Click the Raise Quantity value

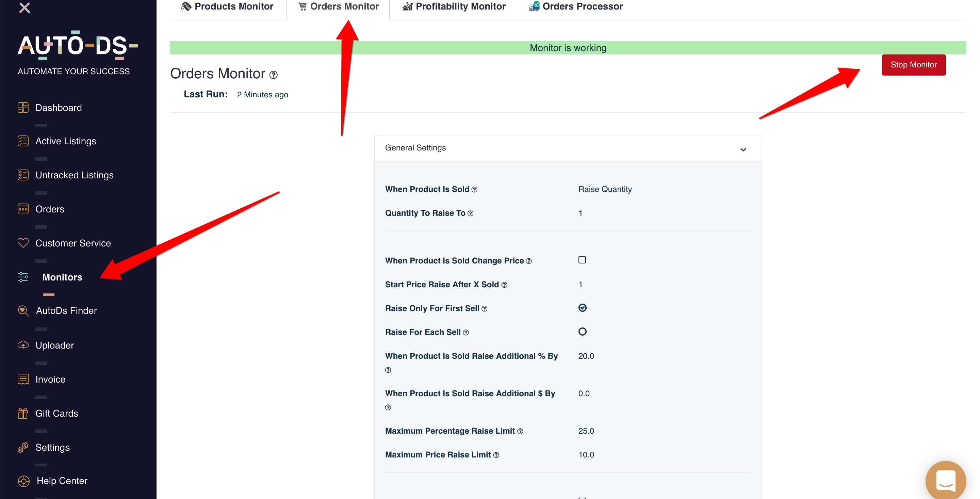coord(605,189)
